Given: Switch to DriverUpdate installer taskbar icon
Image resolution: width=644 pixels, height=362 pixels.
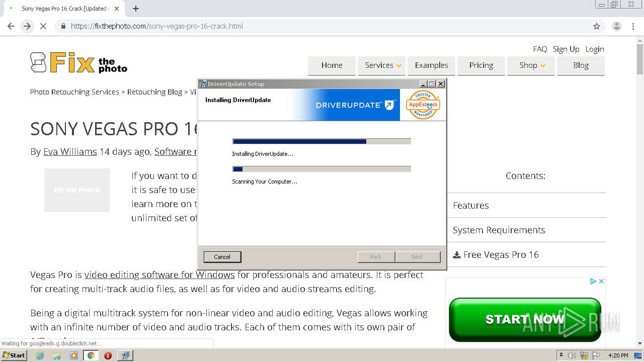Looking at the screenshot, I should pos(125,355).
